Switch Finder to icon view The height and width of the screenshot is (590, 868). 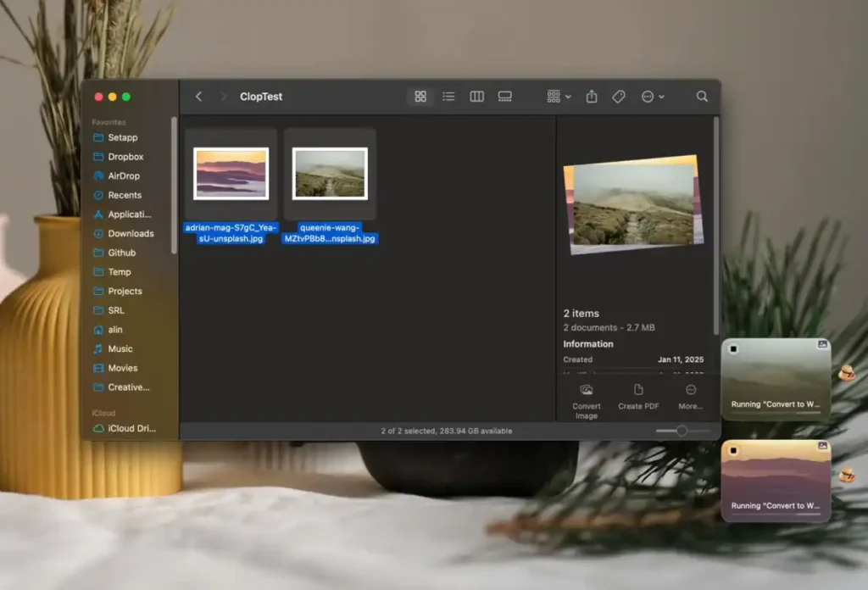(x=420, y=97)
